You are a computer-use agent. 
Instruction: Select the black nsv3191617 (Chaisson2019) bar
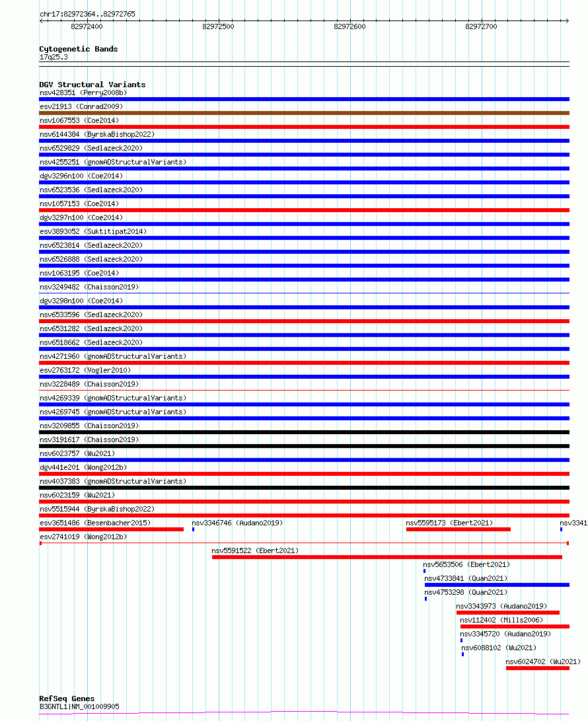point(305,446)
